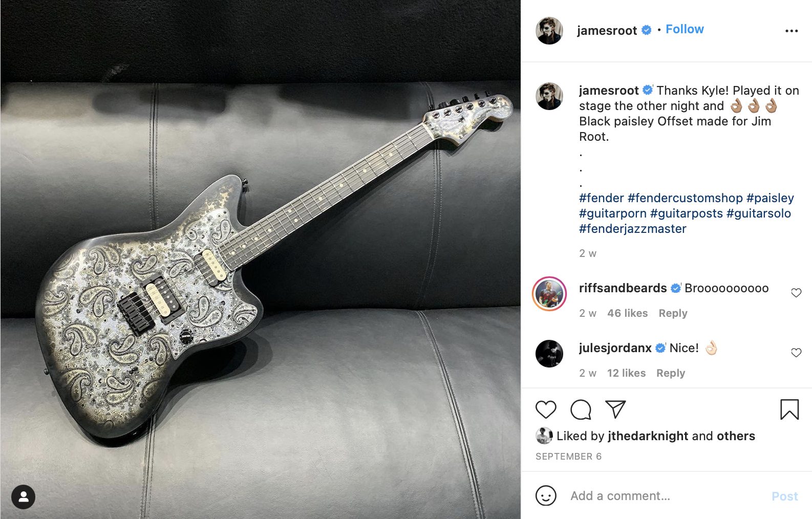812x519 pixels.
Task: Reply to riffsandbeards comment
Action: click(673, 313)
